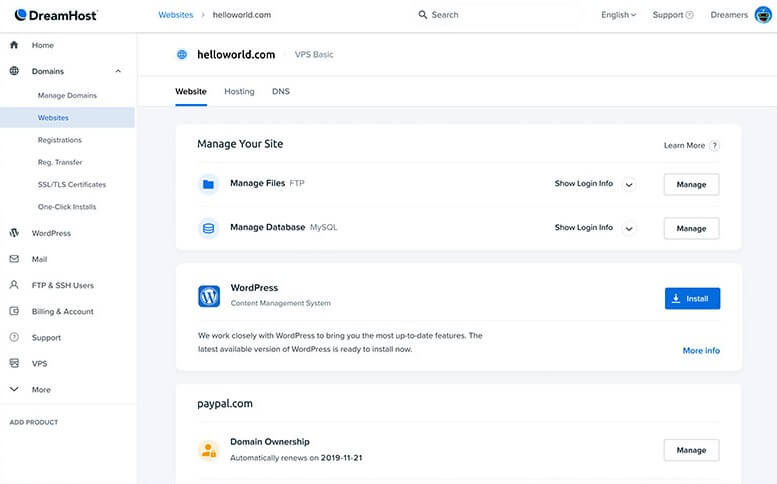This screenshot has width=777, height=484.
Task: Open One-Click Installs in sidebar
Action: (x=67, y=207)
